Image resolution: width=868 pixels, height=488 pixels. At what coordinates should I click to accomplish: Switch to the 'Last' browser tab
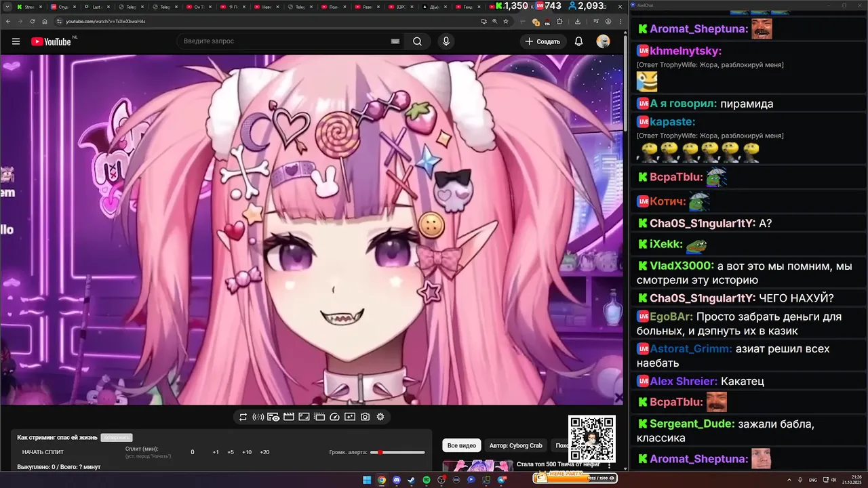(97, 7)
